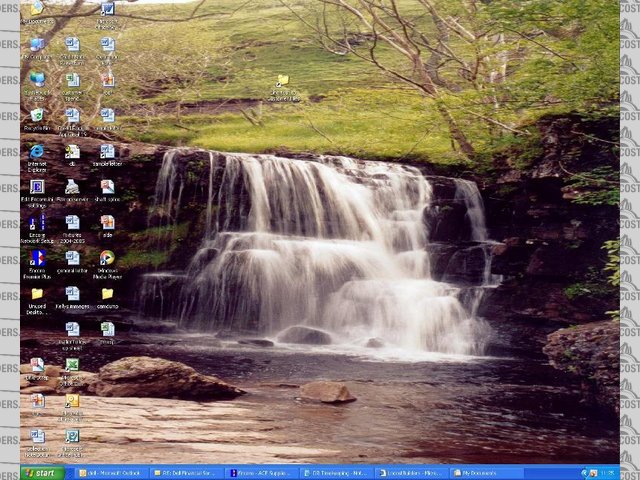This screenshot has width=640, height=480.
Task: Click the Start button
Action: pyautogui.click(x=42, y=473)
